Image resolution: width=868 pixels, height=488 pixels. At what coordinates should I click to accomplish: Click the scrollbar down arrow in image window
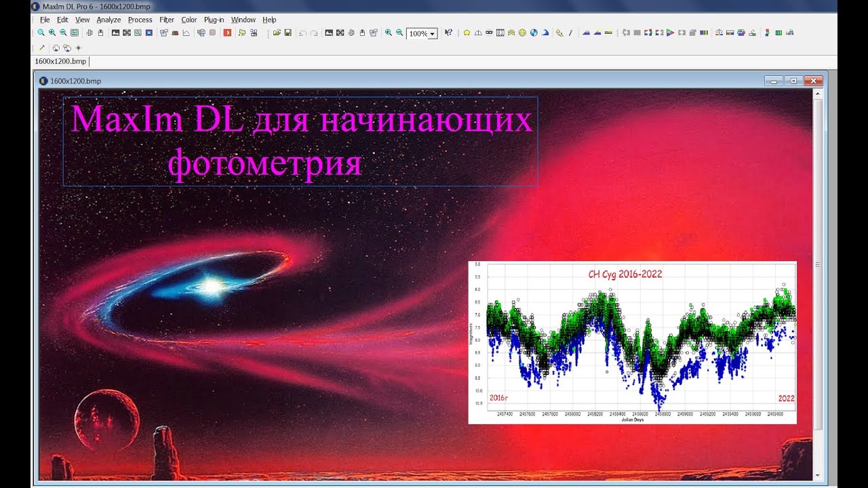(x=818, y=476)
